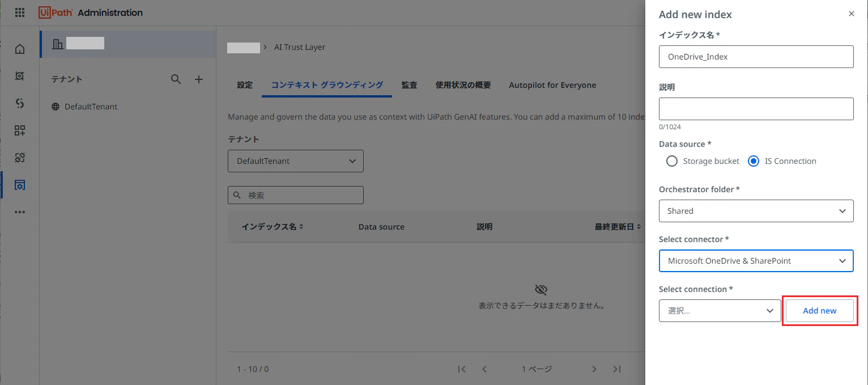Open the app launcher grid icon
The image size is (868, 385).
tap(20, 12)
